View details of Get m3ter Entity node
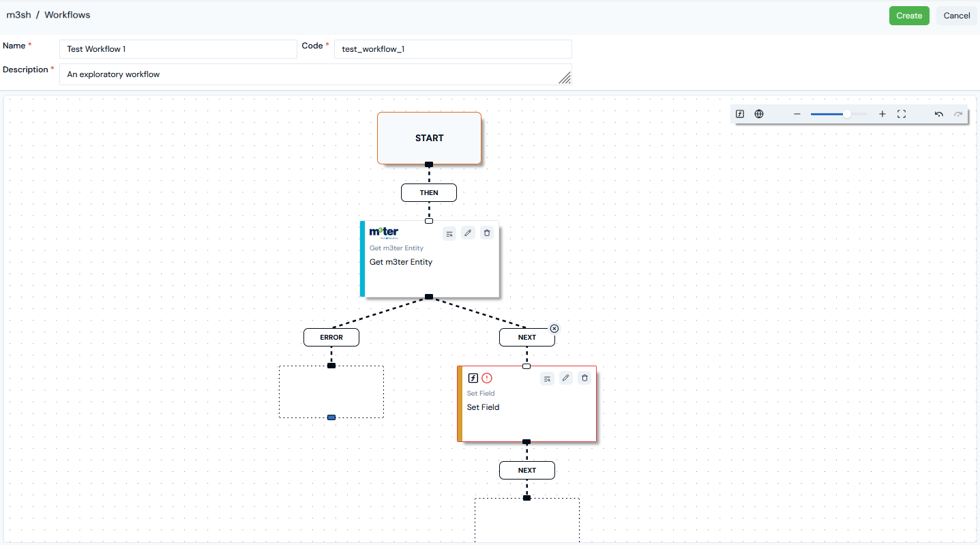980x545 pixels. pos(449,233)
